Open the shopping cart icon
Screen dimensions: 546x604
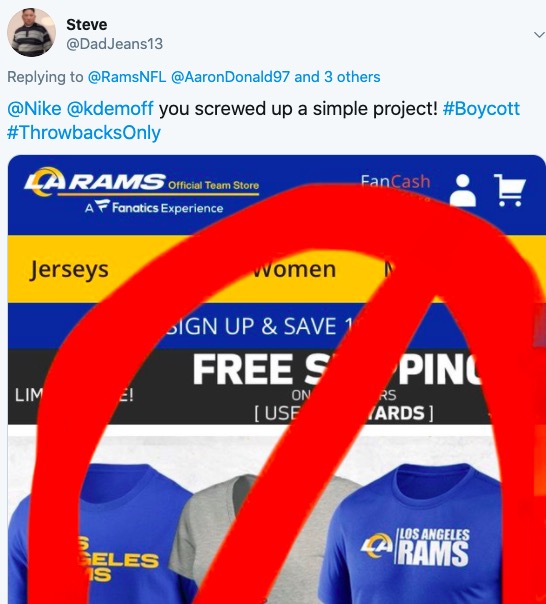(510, 190)
